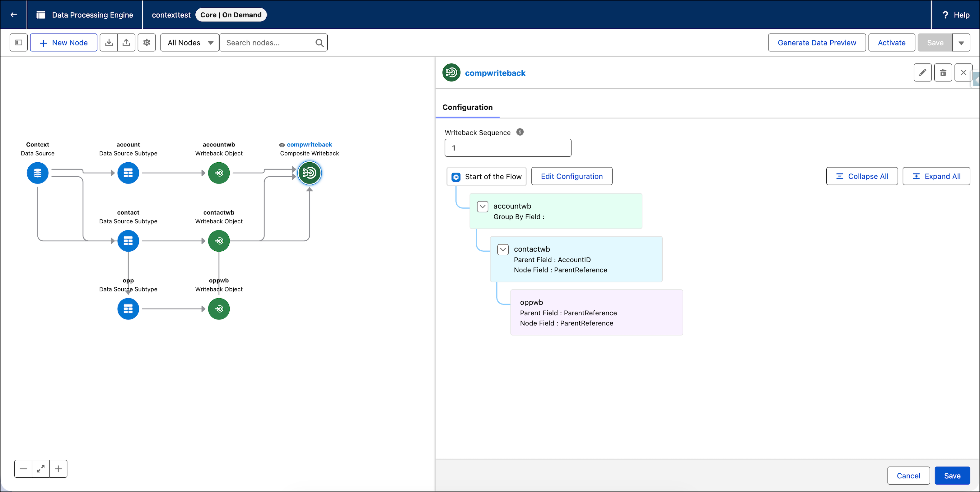The image size is (980, 492).
Task: Open the All Nodes filter dropdown
Action: (190, 43)
